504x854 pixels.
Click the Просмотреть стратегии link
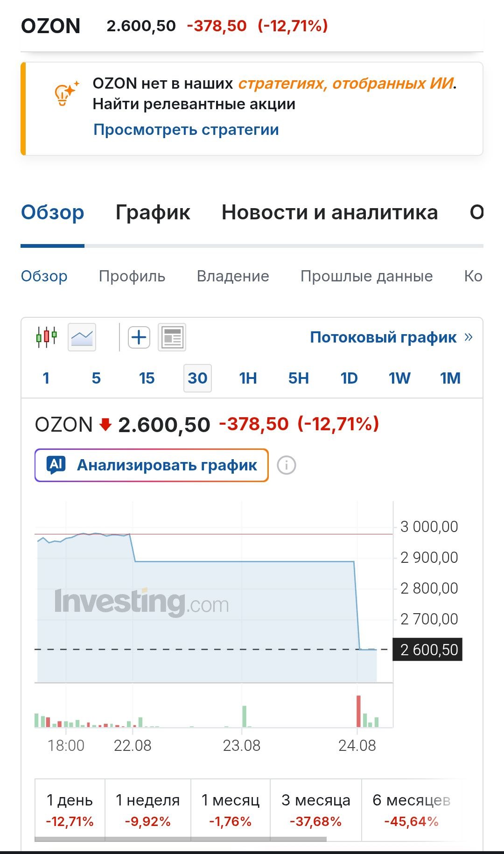point(186,129)
